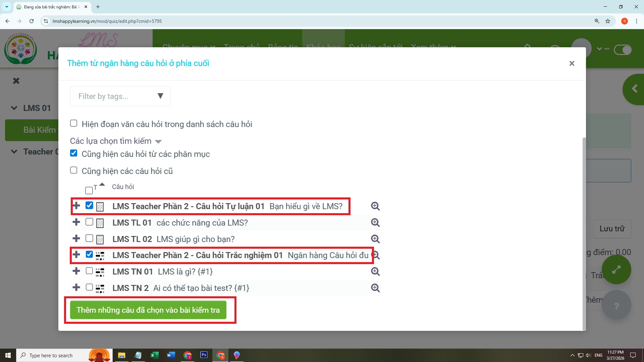Preview Câu hỏi Tự luận 01 question
Viewport: 644px width, 362px height.
(x=375, y=206)
